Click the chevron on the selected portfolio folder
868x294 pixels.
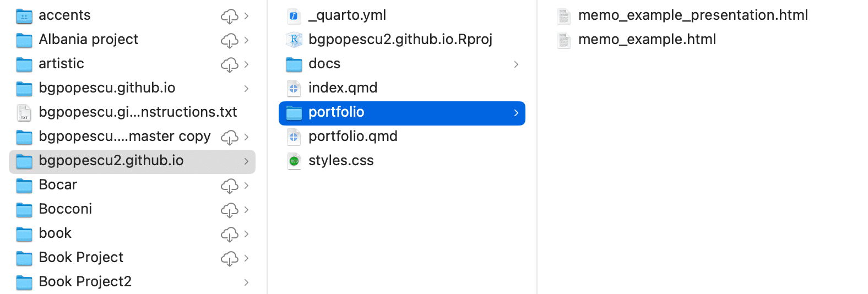click(516, 113)
